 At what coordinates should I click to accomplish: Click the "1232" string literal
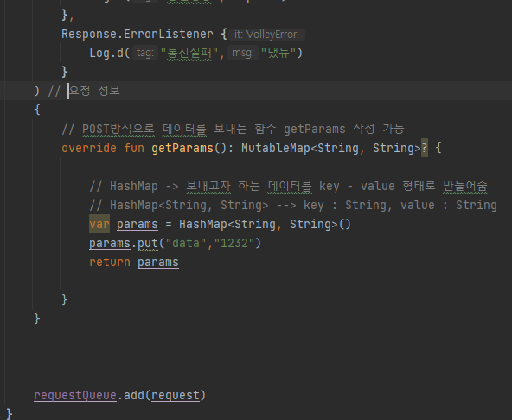pyautogui.click(x=234, y=243)
